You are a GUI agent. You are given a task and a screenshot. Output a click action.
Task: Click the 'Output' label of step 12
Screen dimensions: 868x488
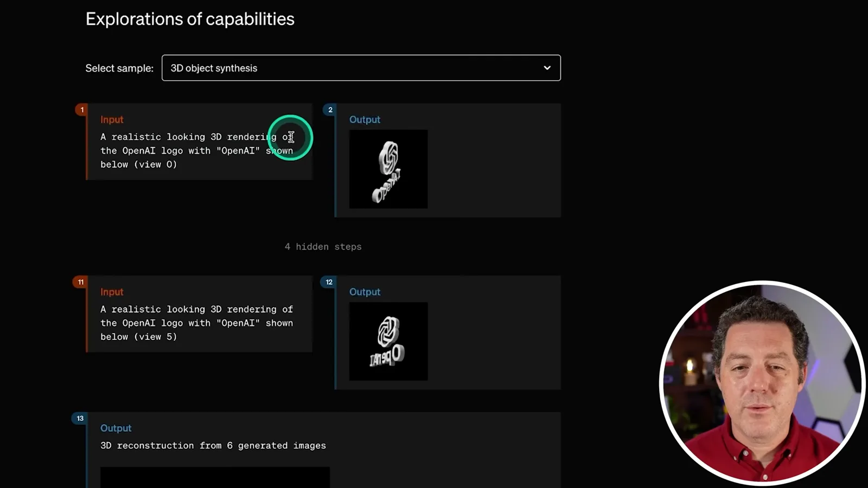(x=365, y=292)
